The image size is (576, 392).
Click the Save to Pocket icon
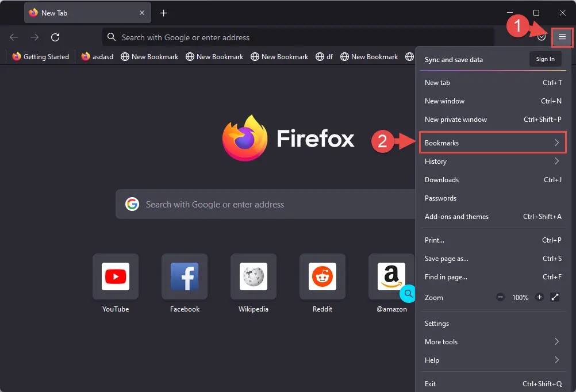(541, 37)
